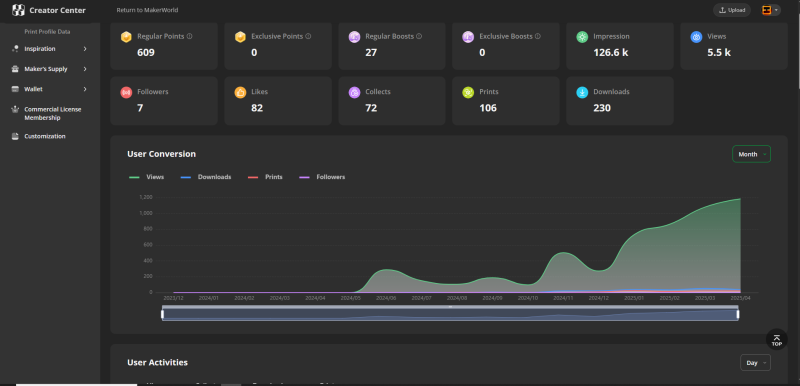Select Customization in the sidebar
Image resolution: width=800 pixels, height=386 pixels.
tap(45, 137)
